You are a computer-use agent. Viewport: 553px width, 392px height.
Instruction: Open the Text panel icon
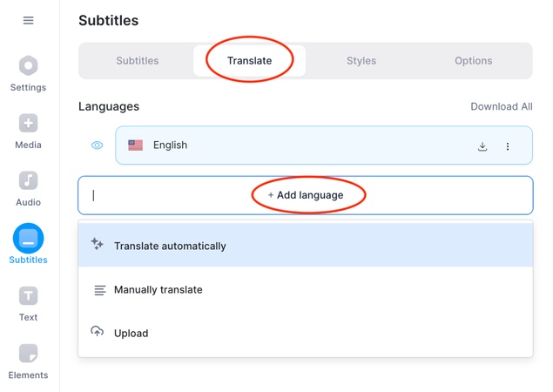(x=28, y=295)
